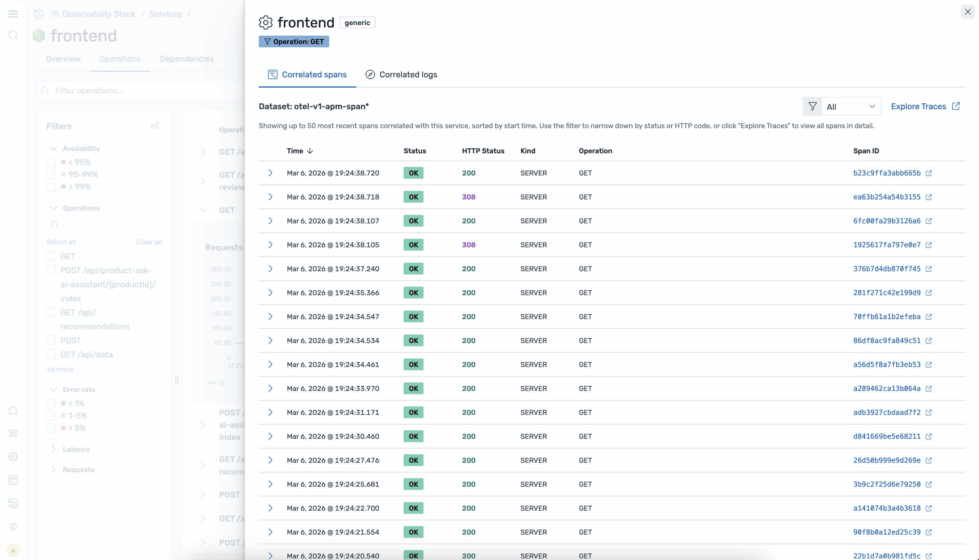This screenshot has height=560, width=979.
Task: Open the frontend service settings gear
Action: 266,22
